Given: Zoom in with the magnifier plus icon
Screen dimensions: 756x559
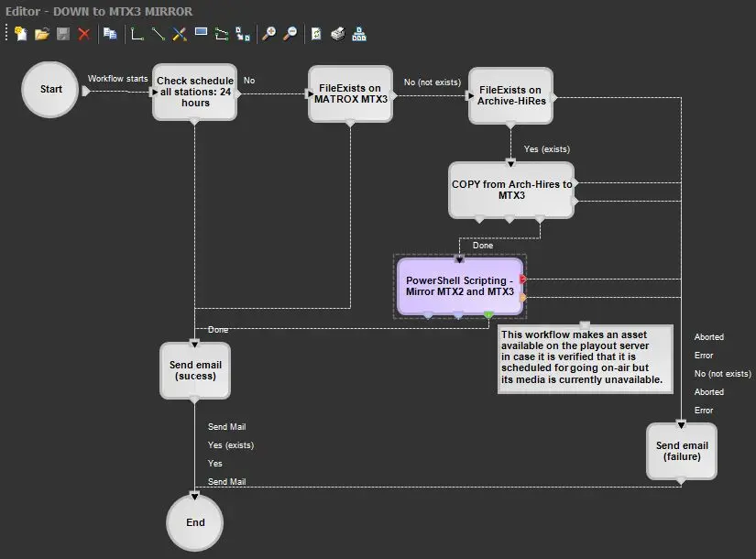Looking at the screenshot, I should (268, 34).
